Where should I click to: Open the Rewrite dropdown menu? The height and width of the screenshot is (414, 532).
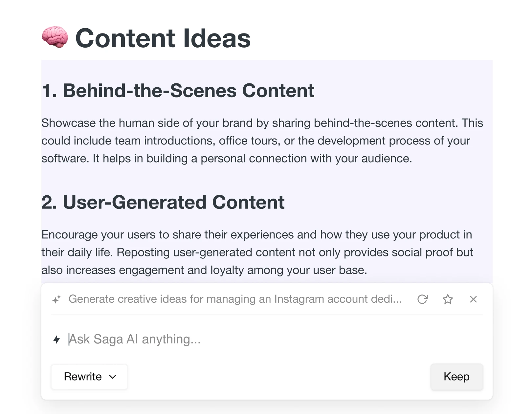pyautogui.click(x=89, y=377)
